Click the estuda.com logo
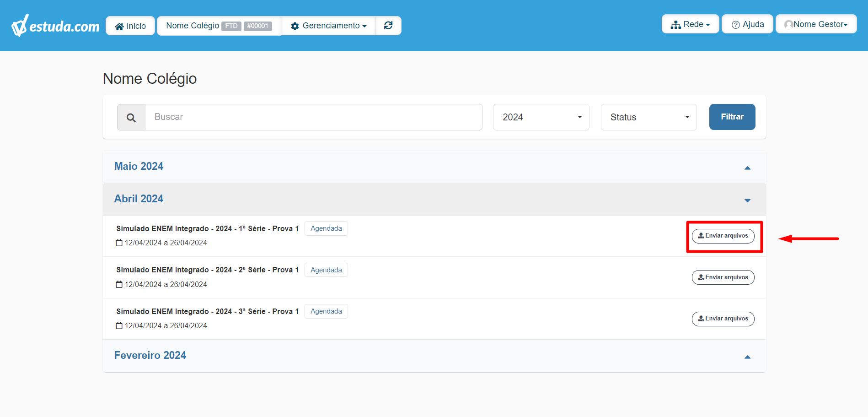Screen dimensions: 868x417 coord(55,26)
